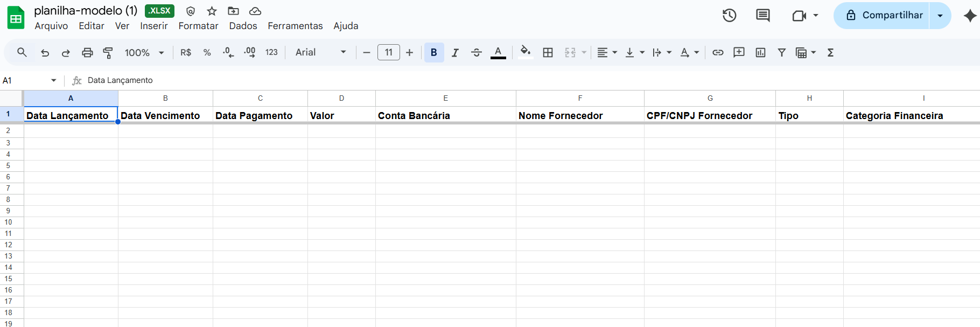Click the print icon in toolbar

pyautogui.click(x=87, y=52)
